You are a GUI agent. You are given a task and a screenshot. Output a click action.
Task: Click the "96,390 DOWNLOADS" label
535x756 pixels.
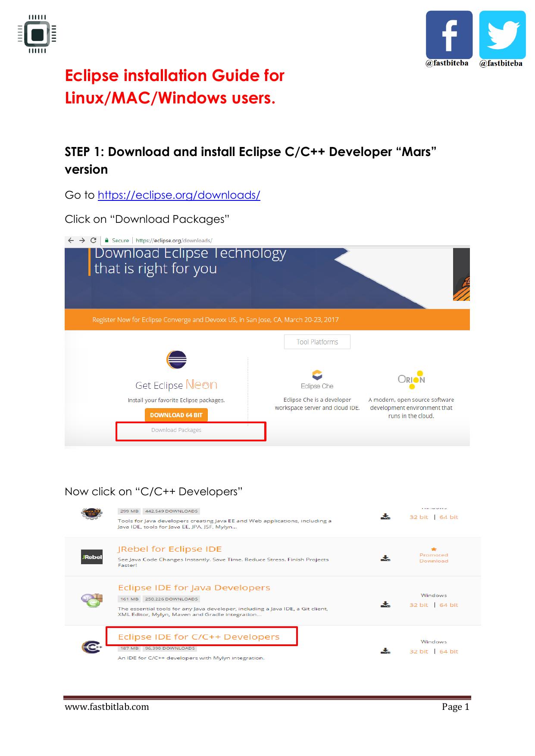tap(170, 648)
